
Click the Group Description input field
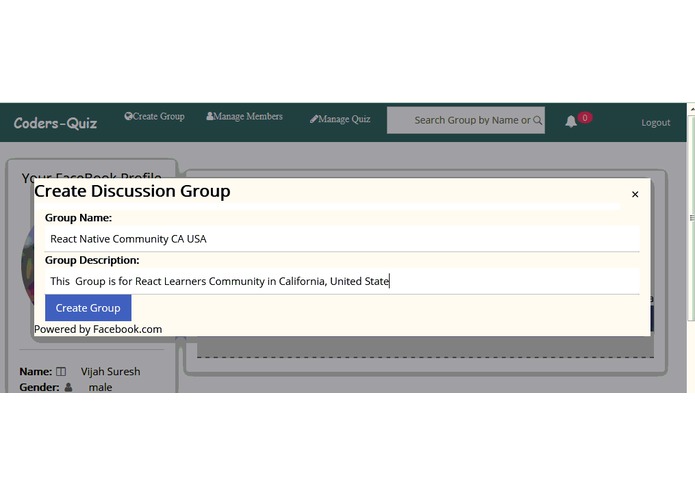click(342, 281)
